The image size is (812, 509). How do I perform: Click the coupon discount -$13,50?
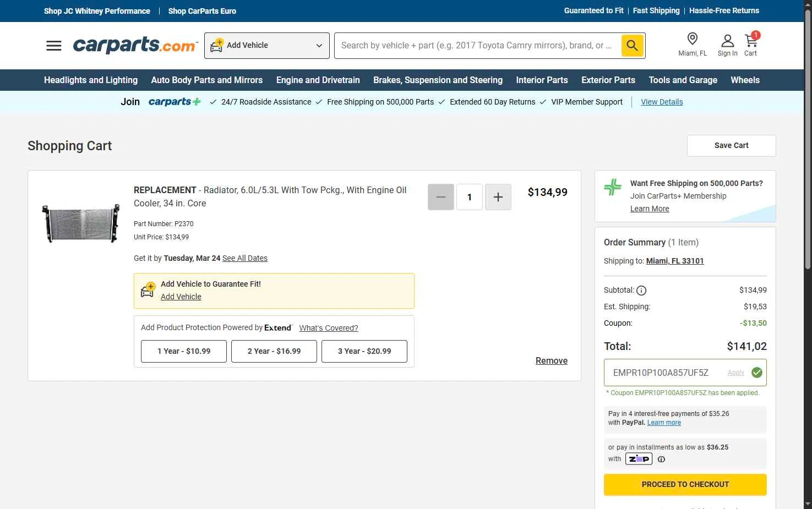coord(753,323)
